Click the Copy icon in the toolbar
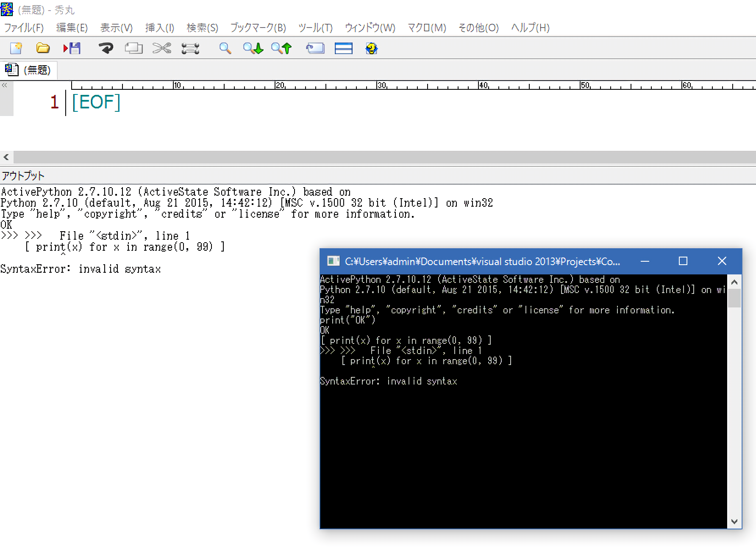This screenshot has height=559, width=756. [133, 48]
